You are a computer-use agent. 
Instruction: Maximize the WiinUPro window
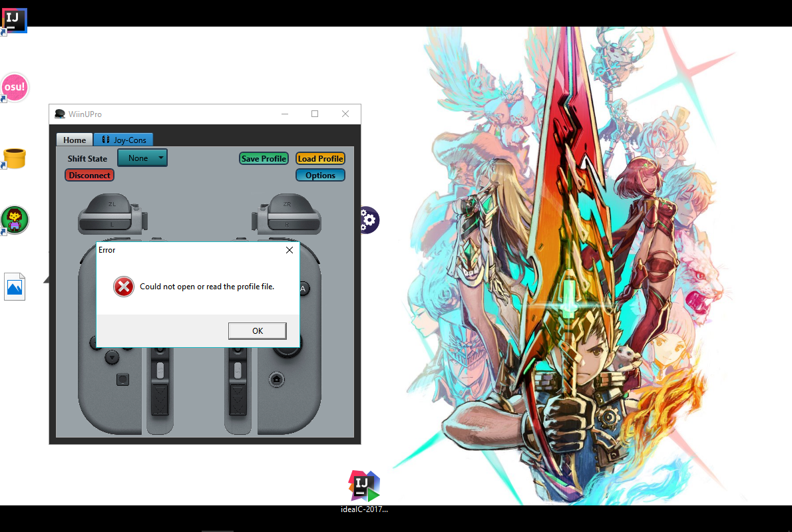[315, 114]
